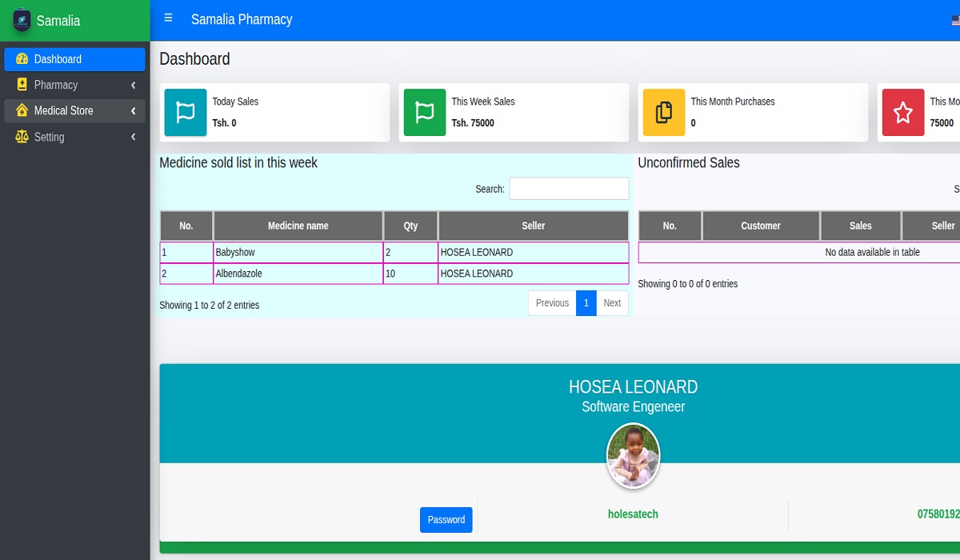The image size is (960, 560).
Task: Select the Medical Store menu item
Action: tap(64, 111)
